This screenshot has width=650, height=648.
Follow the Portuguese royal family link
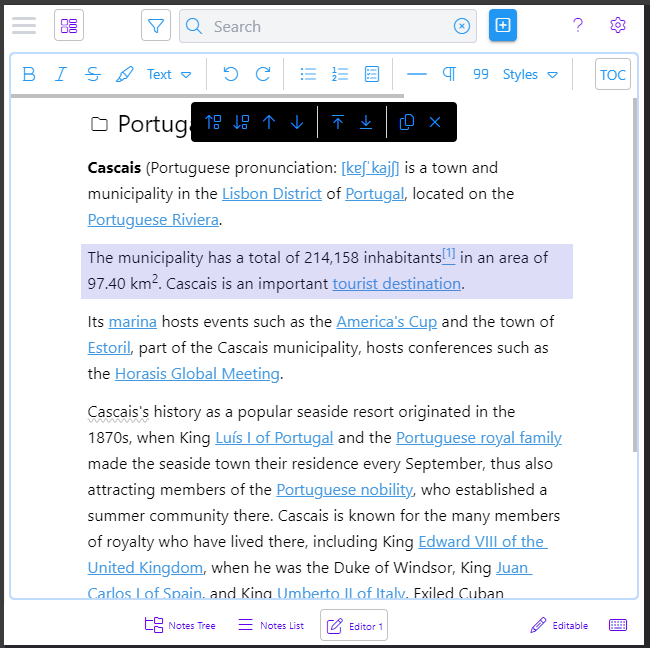[x=479, y=438]
